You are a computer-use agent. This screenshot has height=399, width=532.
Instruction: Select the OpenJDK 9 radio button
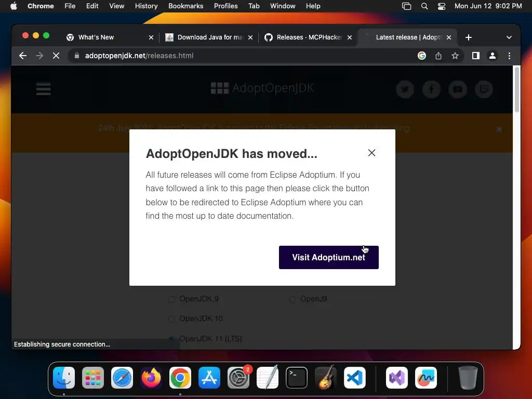tap(171, 299)
